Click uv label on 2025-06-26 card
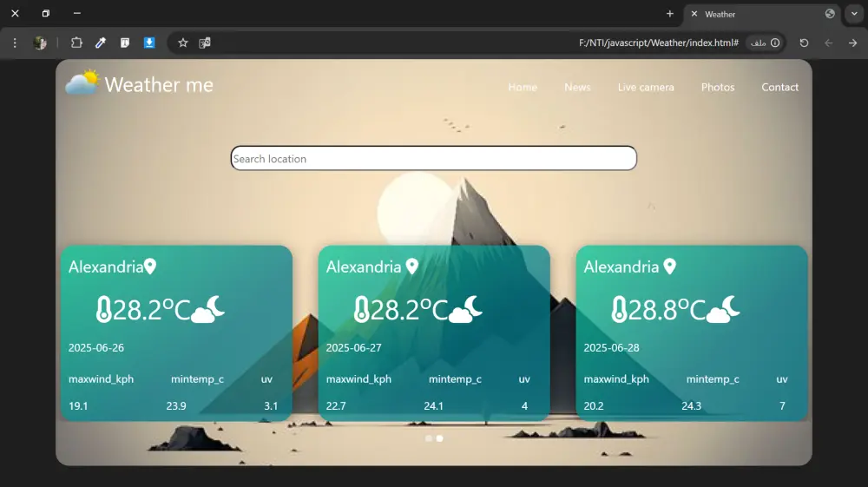Viewport: 868px width, 487px height. [266, 379]
